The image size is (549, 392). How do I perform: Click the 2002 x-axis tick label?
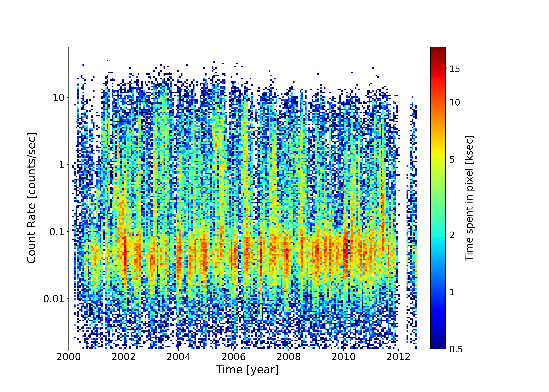[x=123, y=356]
